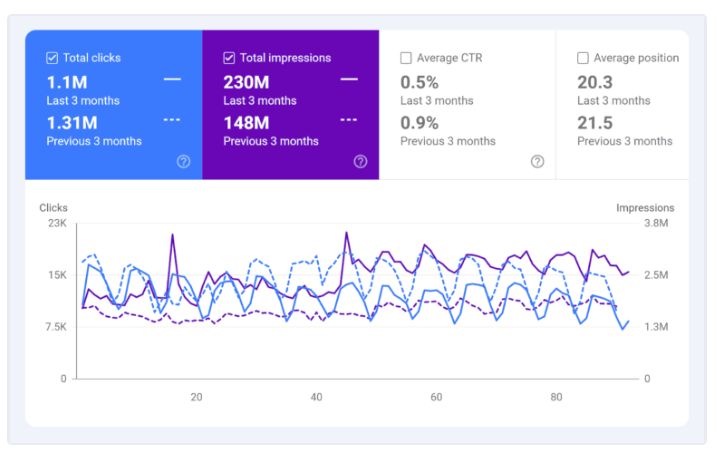Image resolution: width=717 pixels, height=456 pixels.
Task: Click the Clicks axis label
Action: click(x=54, y=208)
